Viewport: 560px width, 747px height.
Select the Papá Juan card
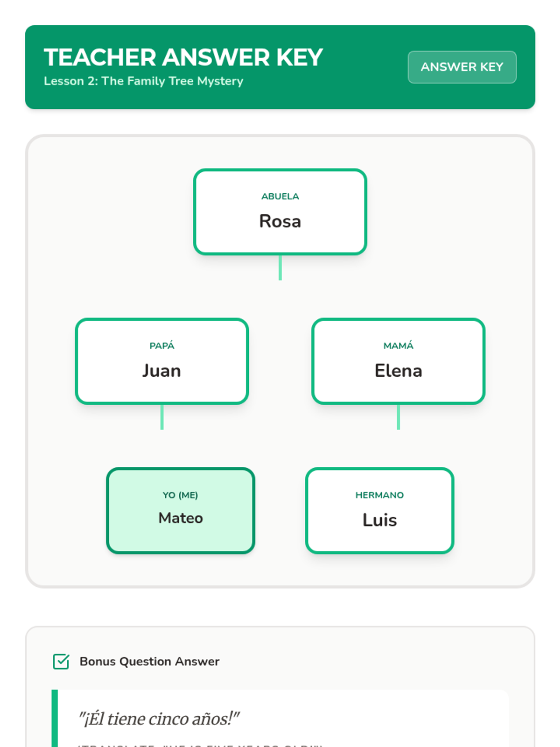click(162, 361)
